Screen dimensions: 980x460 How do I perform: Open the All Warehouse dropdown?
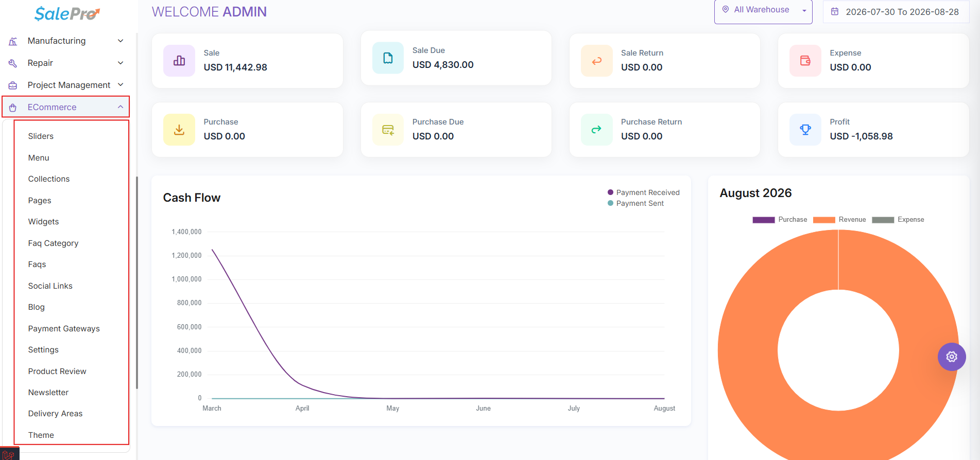point(763,11)
